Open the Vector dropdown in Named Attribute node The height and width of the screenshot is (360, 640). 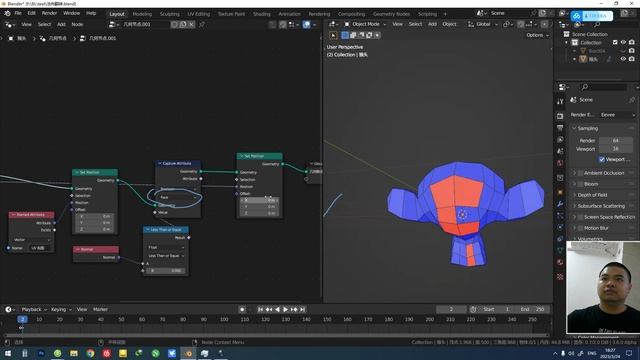coord(32,240)
